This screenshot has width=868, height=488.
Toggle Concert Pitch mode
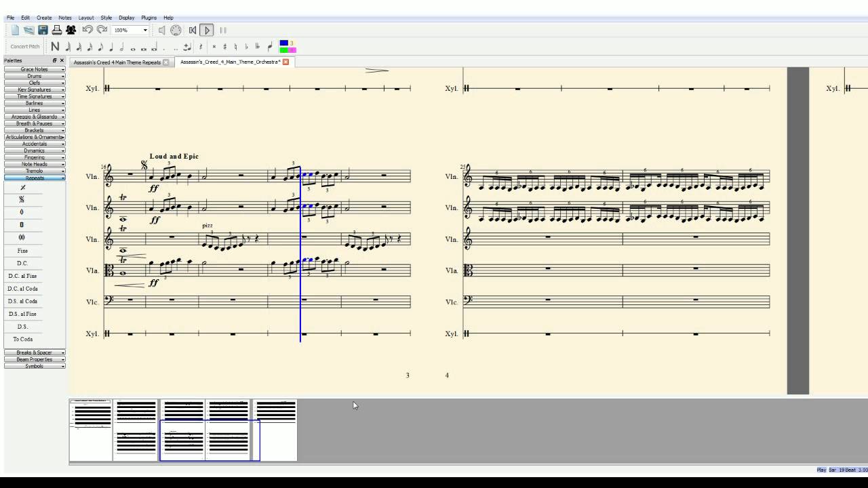click(x=25, y=47)
